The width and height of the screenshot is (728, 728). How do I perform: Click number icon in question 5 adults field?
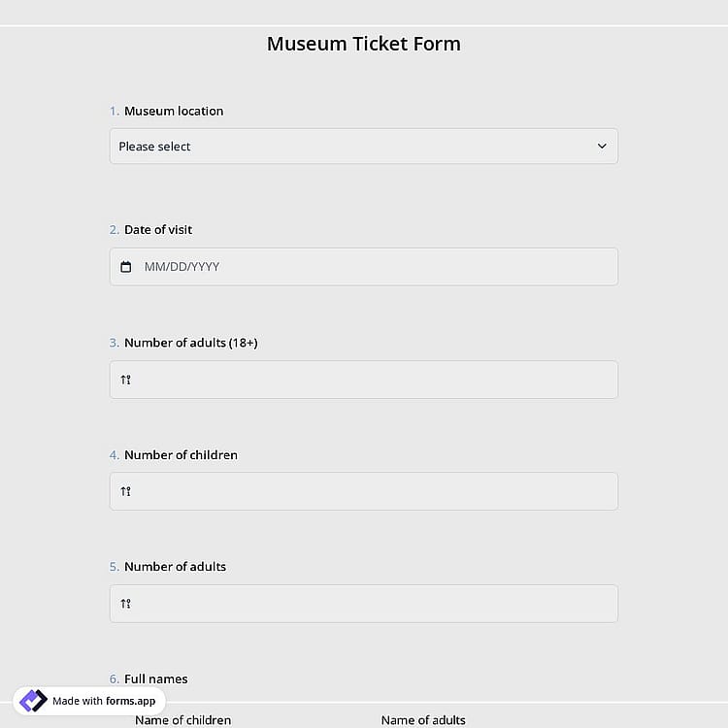126,604
